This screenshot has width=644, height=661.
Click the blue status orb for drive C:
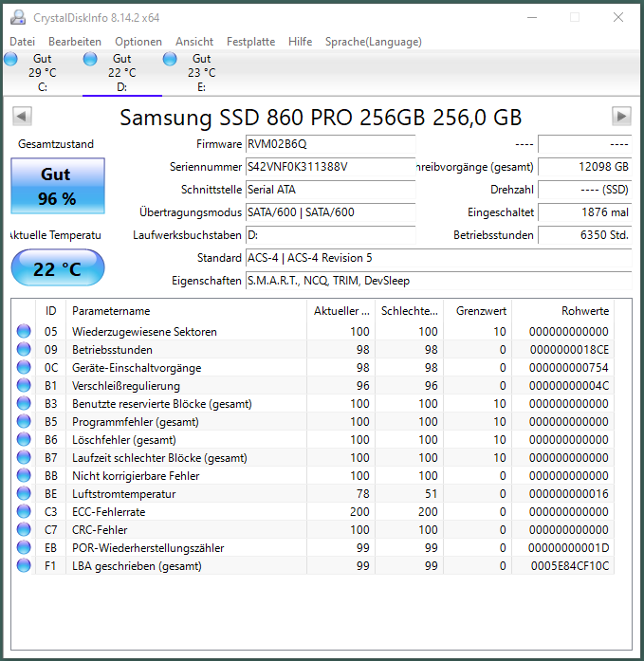(11, 59)
